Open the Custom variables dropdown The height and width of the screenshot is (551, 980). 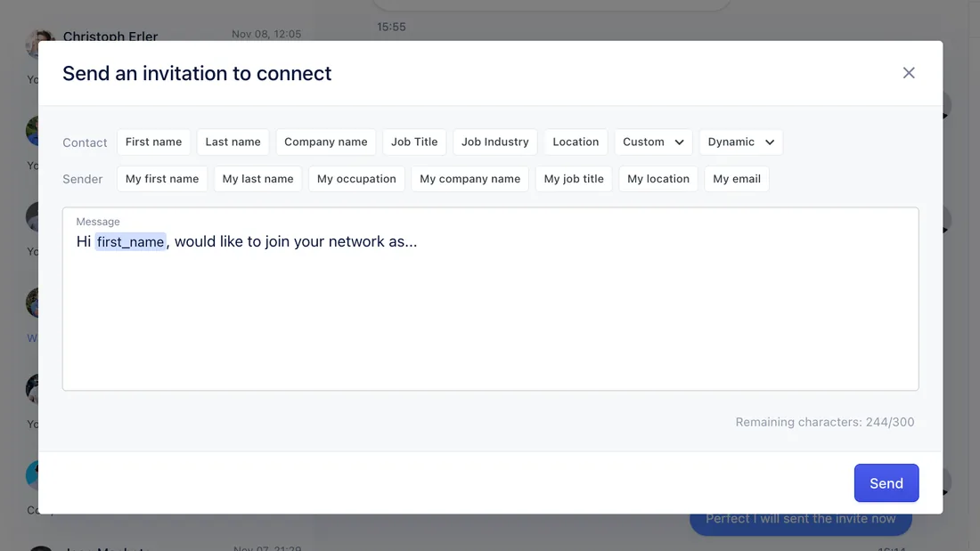click(653, 142)
